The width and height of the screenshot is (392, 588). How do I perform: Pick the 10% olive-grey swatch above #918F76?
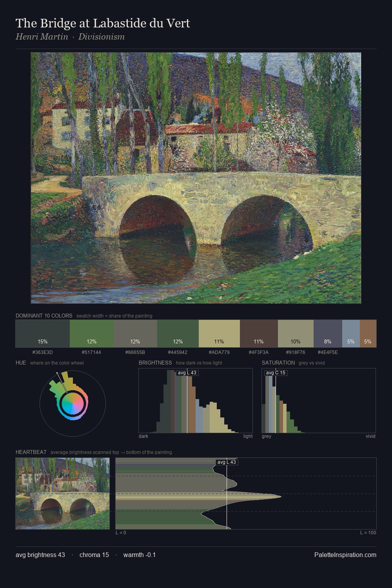pos(296,334)
